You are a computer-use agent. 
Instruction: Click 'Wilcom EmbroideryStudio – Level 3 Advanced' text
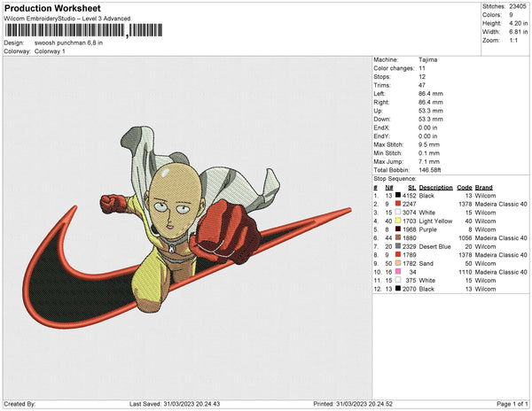coord(67,19)
